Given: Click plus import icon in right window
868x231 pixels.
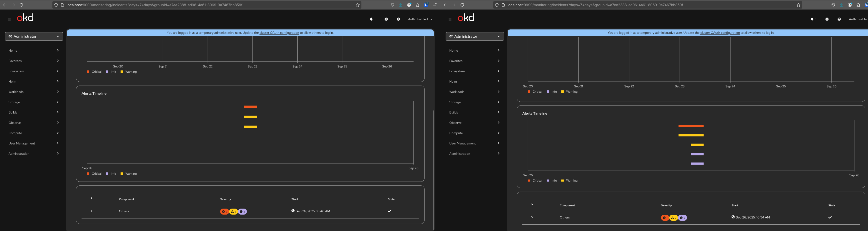Looking at the screenshot, I should point(827,19).
